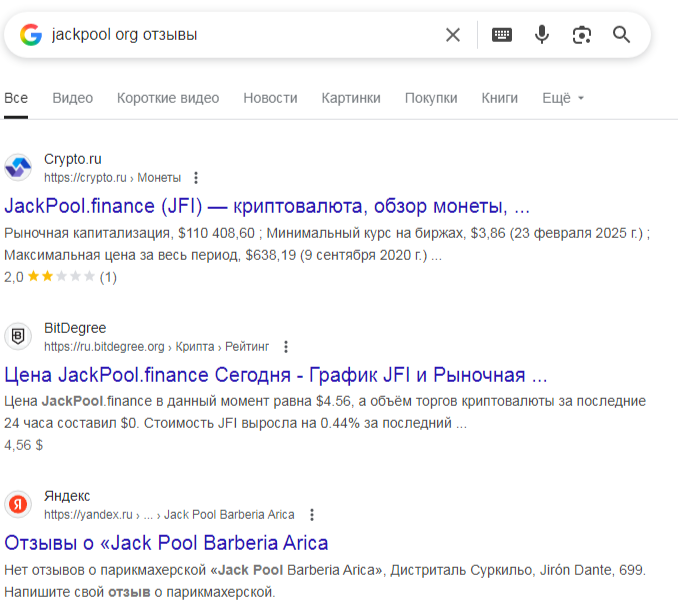Click the Crypto.ru site favicon
The image size is (678, 611).
(x=19, y=168)
